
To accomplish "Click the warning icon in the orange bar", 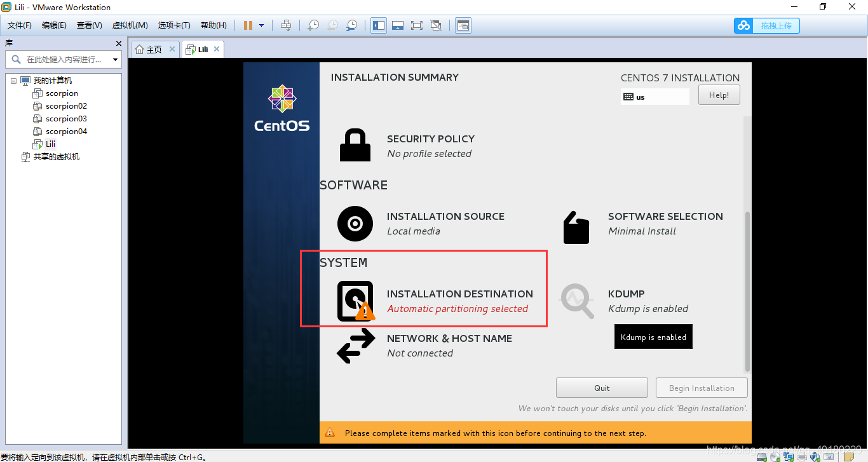I will pyautogui.click(x=330, y=433).
